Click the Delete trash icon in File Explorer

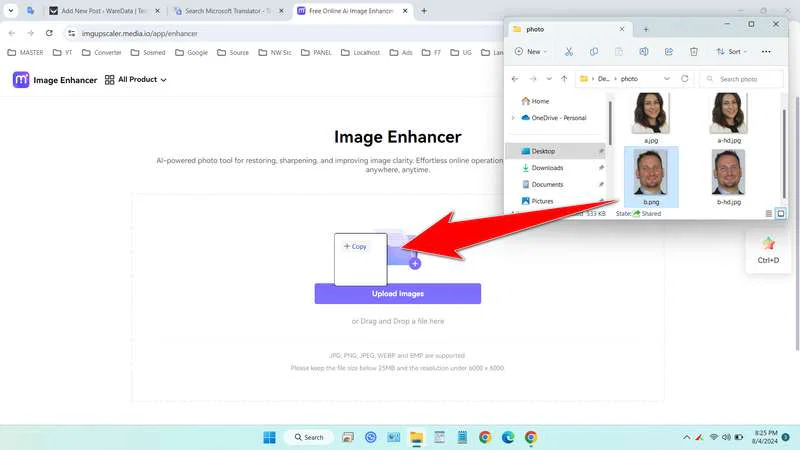point(694,52)
